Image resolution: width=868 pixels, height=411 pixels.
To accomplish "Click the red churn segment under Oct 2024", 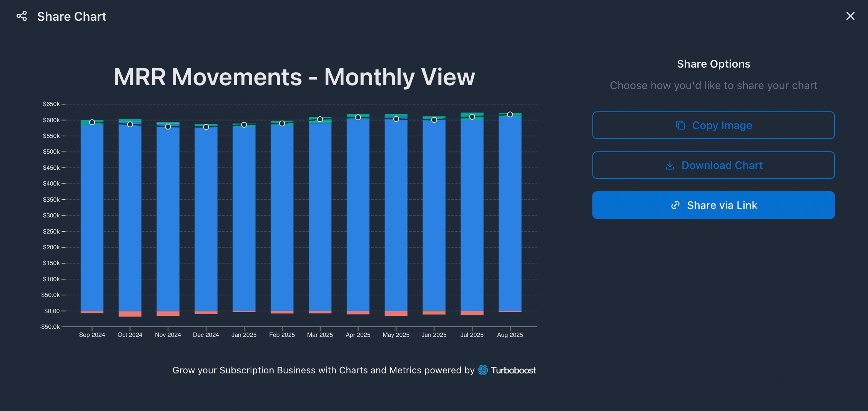I will click(130, 314).
